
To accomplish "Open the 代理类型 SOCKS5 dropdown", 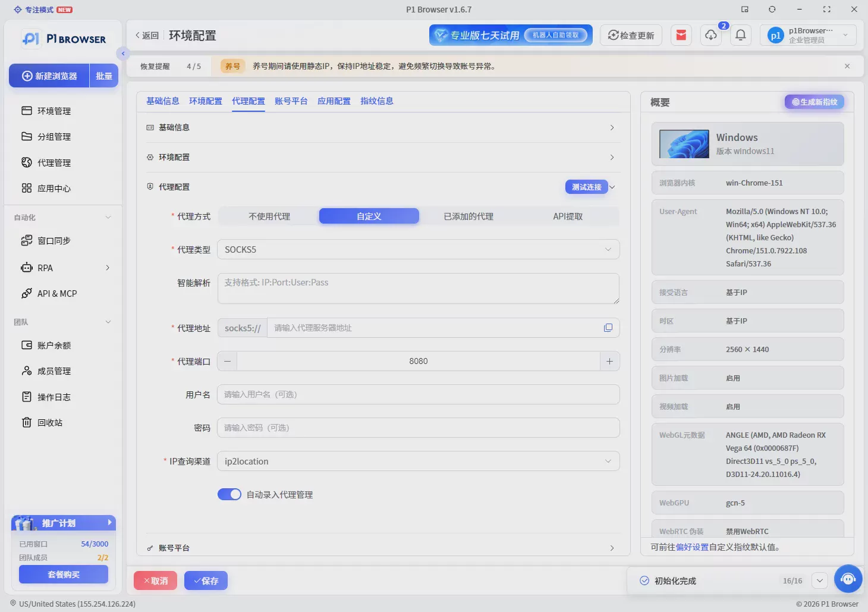I will [419, 249].
